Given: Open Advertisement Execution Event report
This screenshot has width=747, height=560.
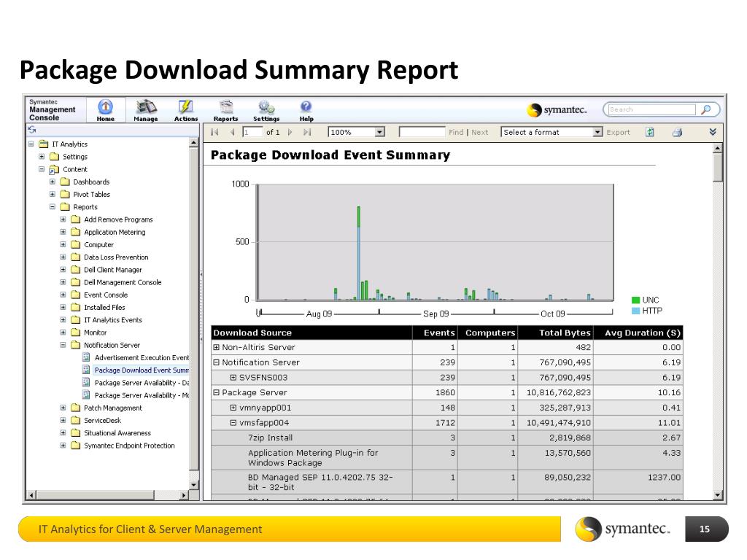Looking at the screenshot, I should point(142,357).
